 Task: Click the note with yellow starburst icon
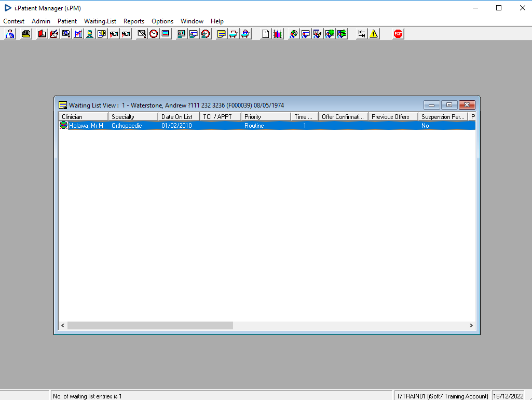[102, 34]
